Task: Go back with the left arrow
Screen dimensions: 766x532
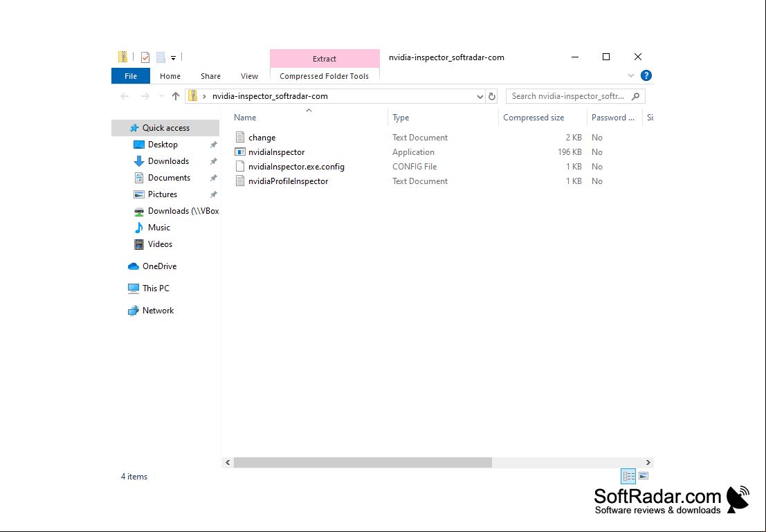Action: tap(125, 96)
